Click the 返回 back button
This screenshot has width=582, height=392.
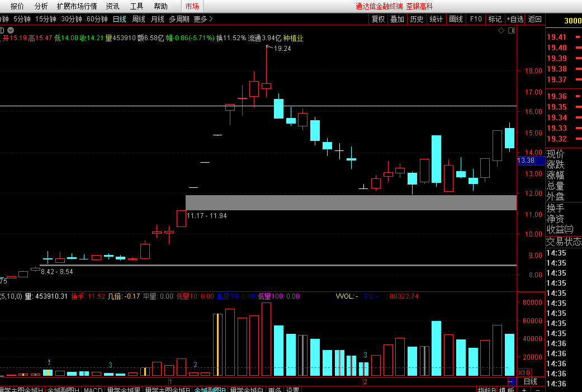(535, 19)
